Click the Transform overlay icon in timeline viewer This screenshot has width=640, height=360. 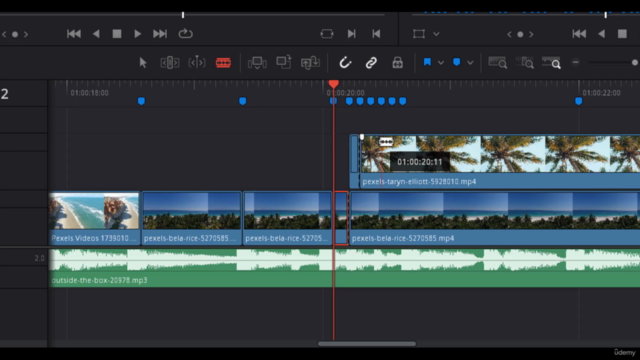coord(419,34)
